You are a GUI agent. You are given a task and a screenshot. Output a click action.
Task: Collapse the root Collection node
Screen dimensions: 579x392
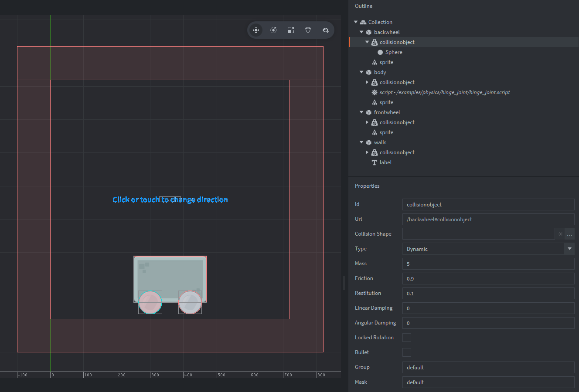tap(356, 22)
